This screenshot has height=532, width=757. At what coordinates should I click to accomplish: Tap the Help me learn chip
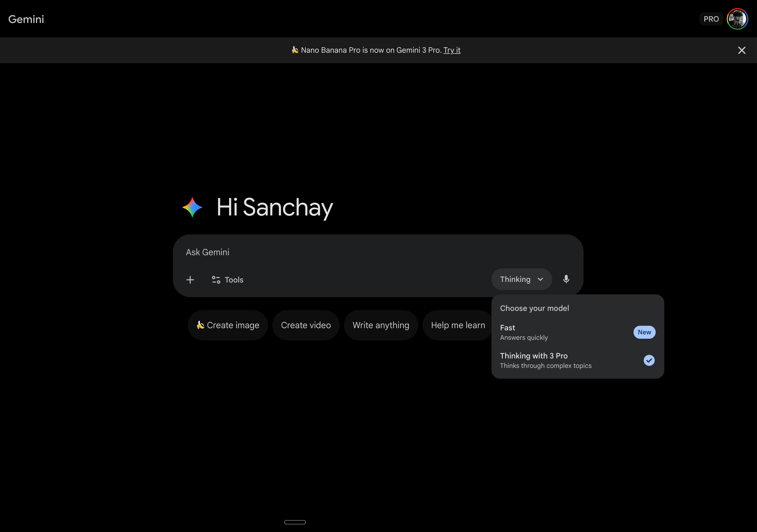(458, 325)
